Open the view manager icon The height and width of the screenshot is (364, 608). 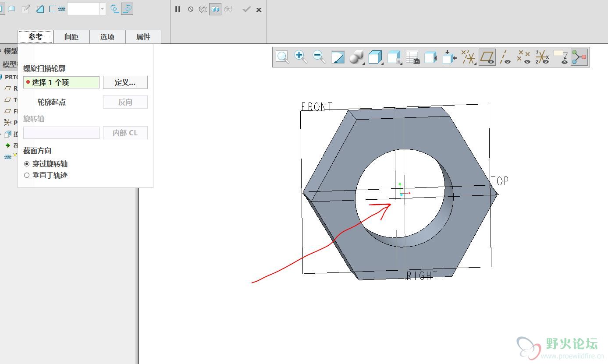pos(395,57)
